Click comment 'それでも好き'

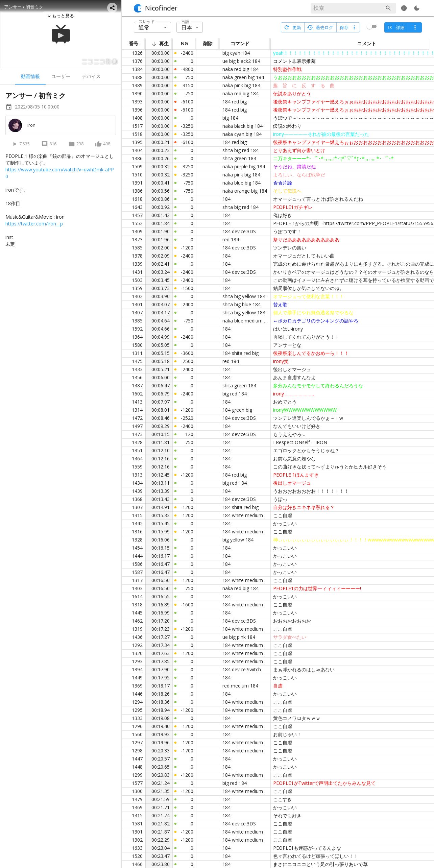pyautogui.click(x=287, y=816)
